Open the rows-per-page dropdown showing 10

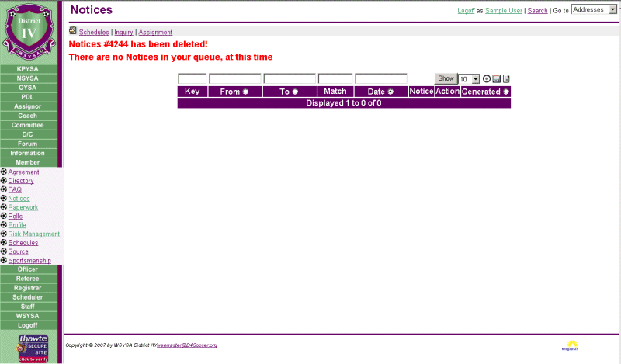[x=469, y=79]
